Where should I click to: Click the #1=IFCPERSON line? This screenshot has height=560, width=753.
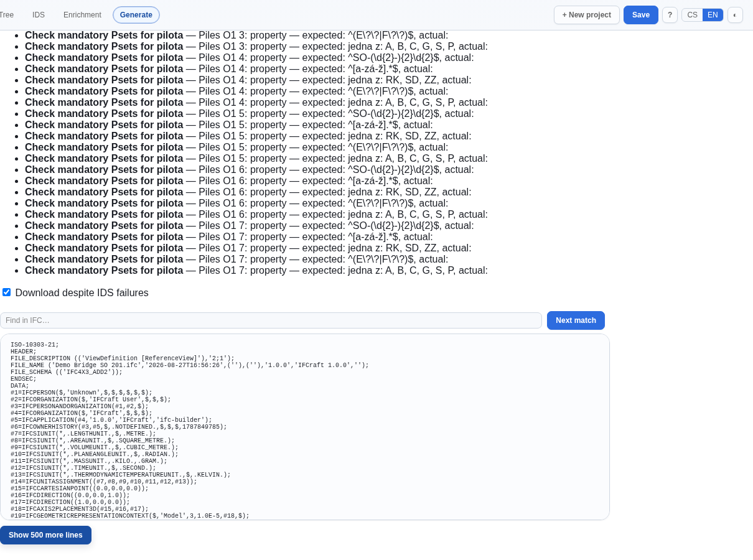tap(82, 393)
